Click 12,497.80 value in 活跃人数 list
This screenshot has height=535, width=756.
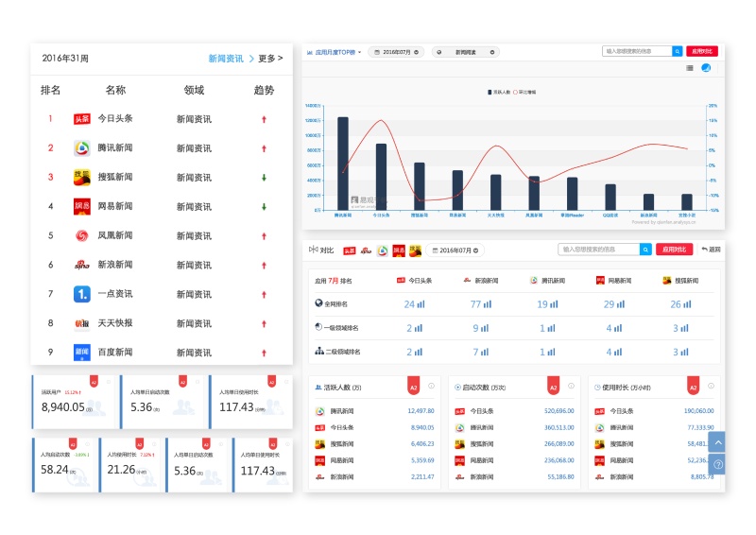point(421,411)
